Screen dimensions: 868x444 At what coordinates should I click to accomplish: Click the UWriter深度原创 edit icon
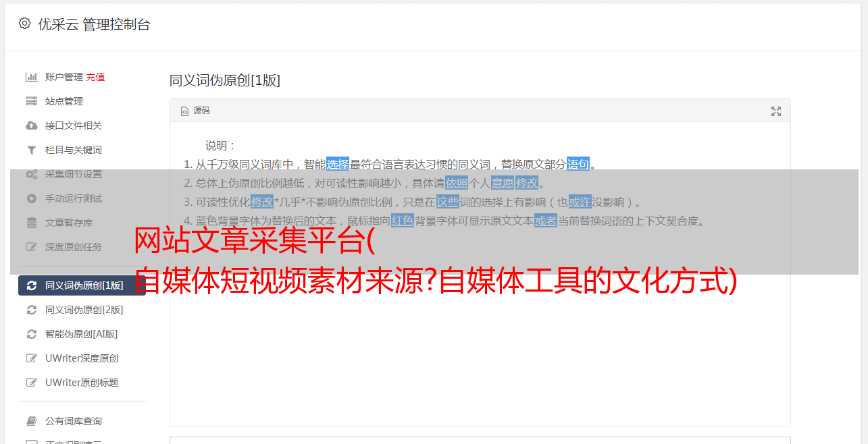coord(31,358)
